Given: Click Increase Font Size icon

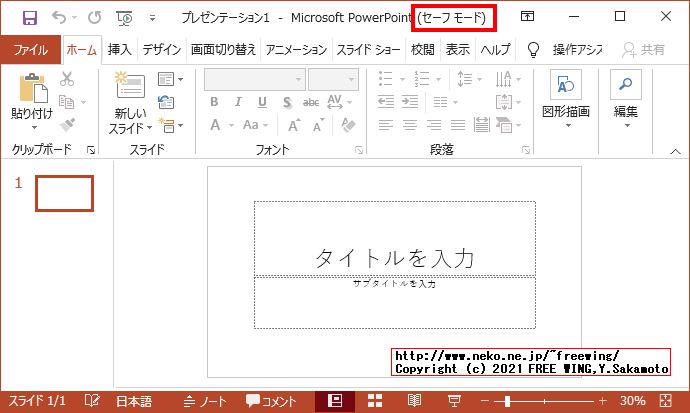Looking at the screenshot, I should (294, 126).
